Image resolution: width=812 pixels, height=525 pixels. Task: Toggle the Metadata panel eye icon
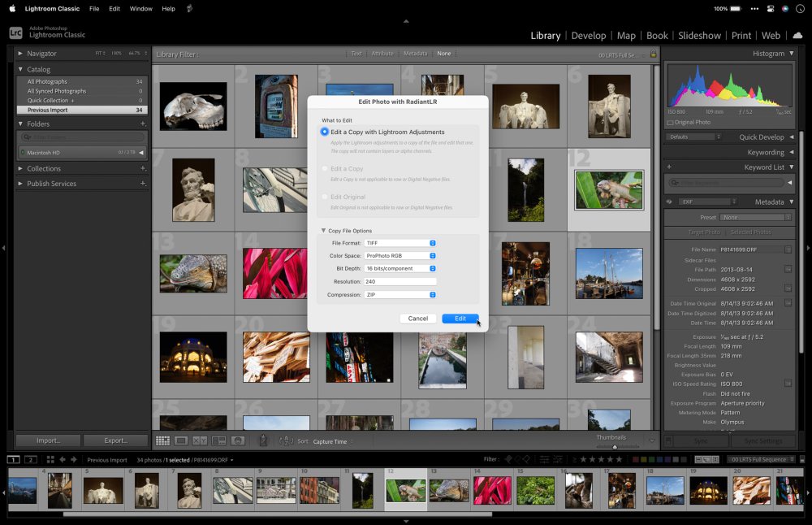tap(670, 202)
